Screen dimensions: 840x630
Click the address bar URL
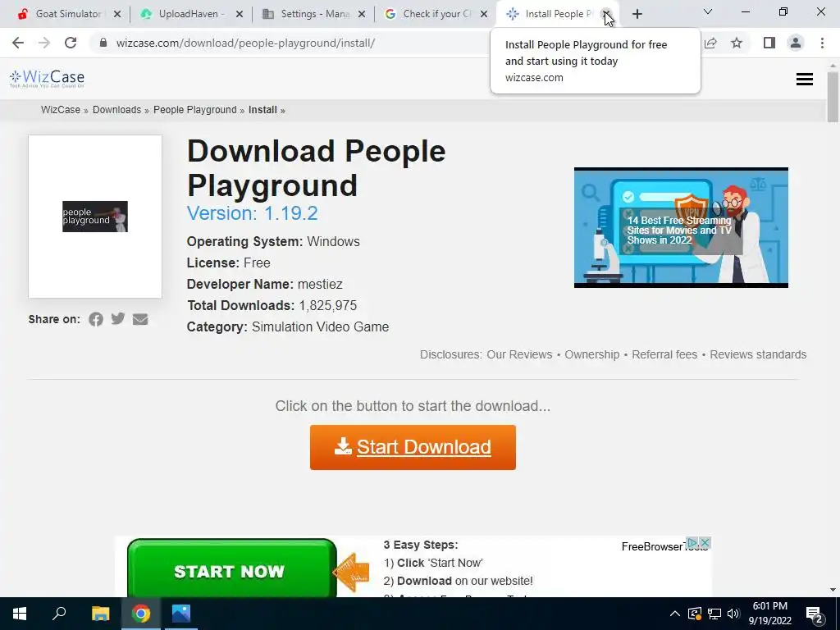tap(245, 43)
